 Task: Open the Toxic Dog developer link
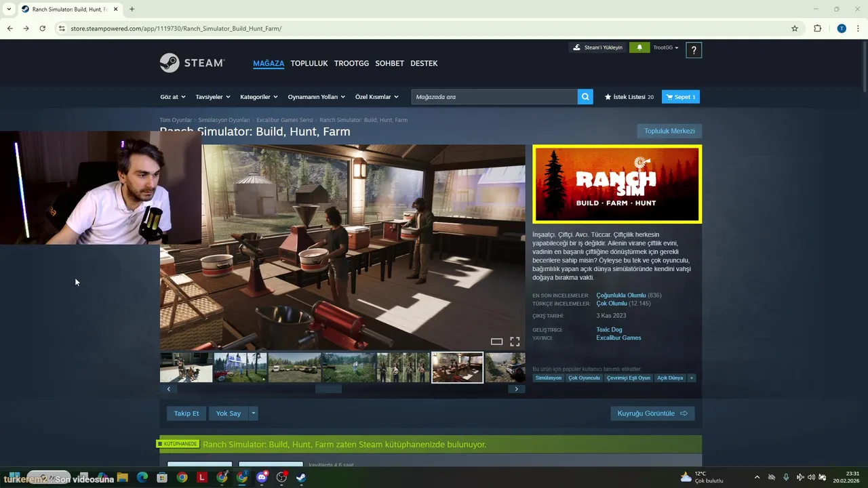609,329
